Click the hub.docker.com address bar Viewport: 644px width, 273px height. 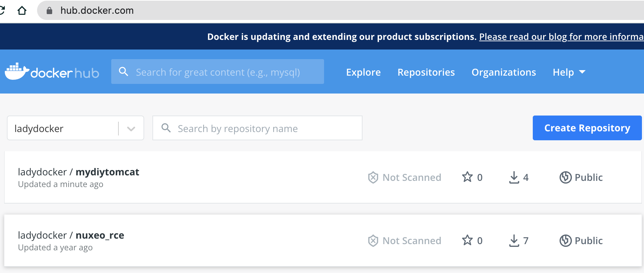pos(340,11)
